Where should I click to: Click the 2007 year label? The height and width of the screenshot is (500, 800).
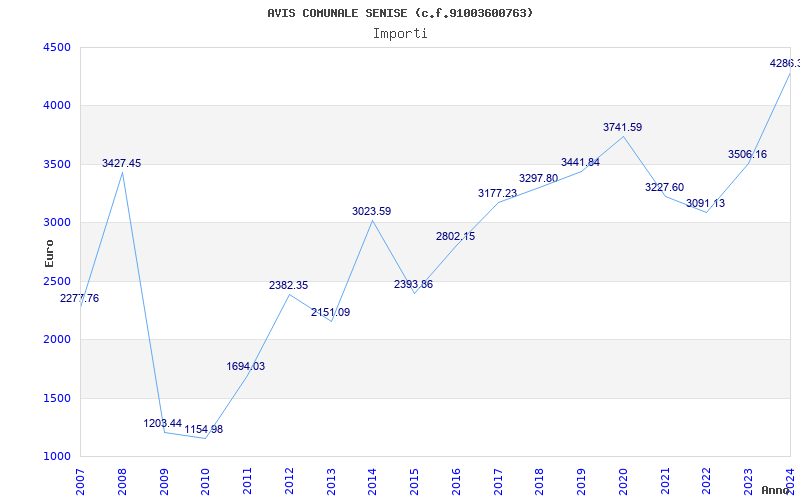click(x=80, y=482)
